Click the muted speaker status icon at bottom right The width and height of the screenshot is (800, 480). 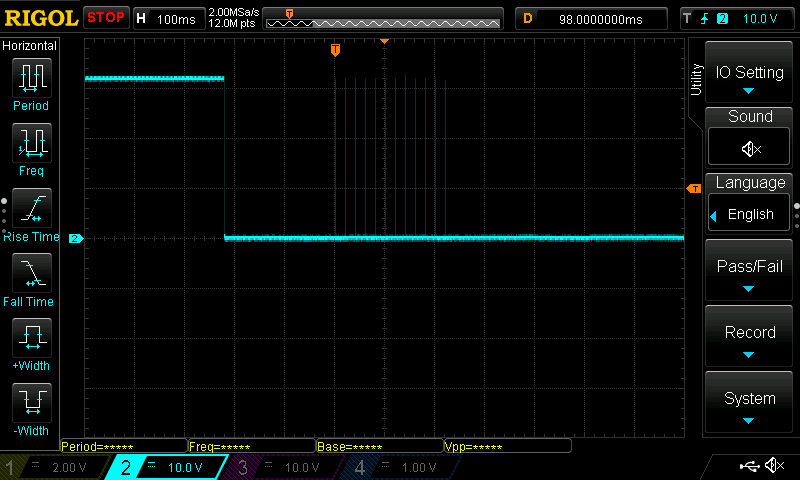(x=775, y=465)
